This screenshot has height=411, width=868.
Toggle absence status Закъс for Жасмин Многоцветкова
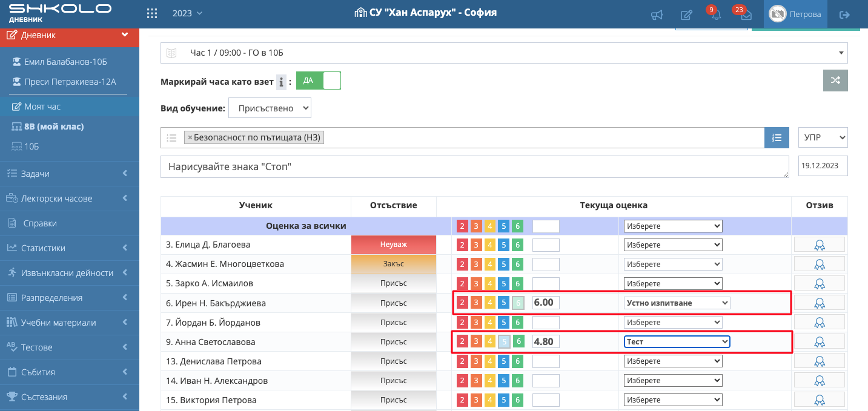[394, 264]
